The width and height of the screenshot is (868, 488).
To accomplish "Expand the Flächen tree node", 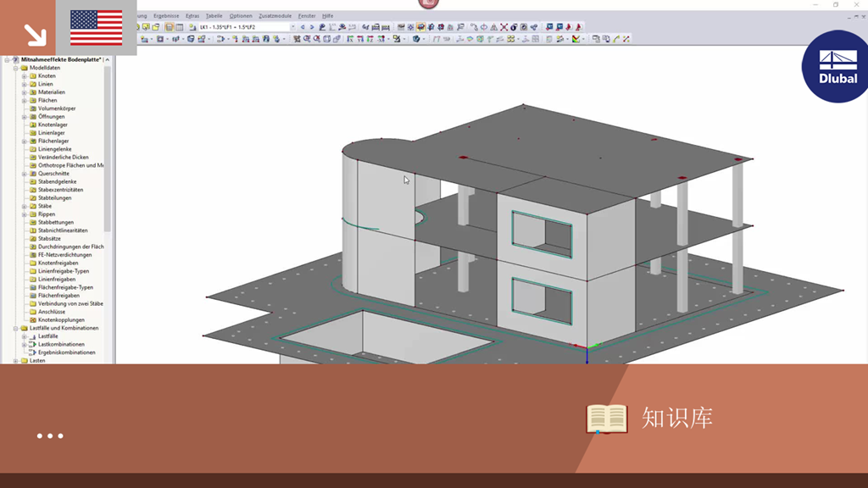I will pyautogui.click(x=25, y=101).
